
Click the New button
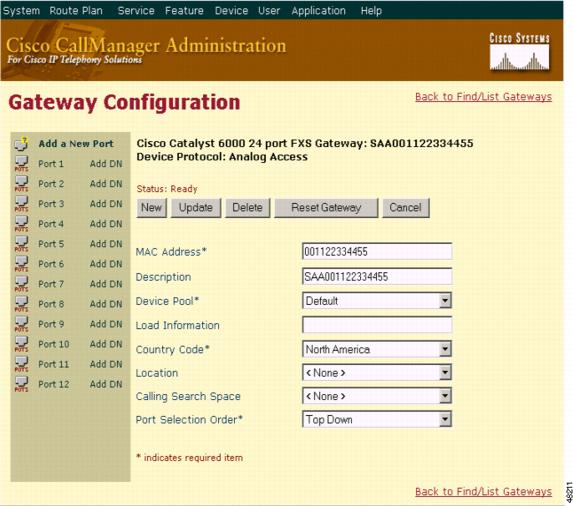[x=151, y=208]
